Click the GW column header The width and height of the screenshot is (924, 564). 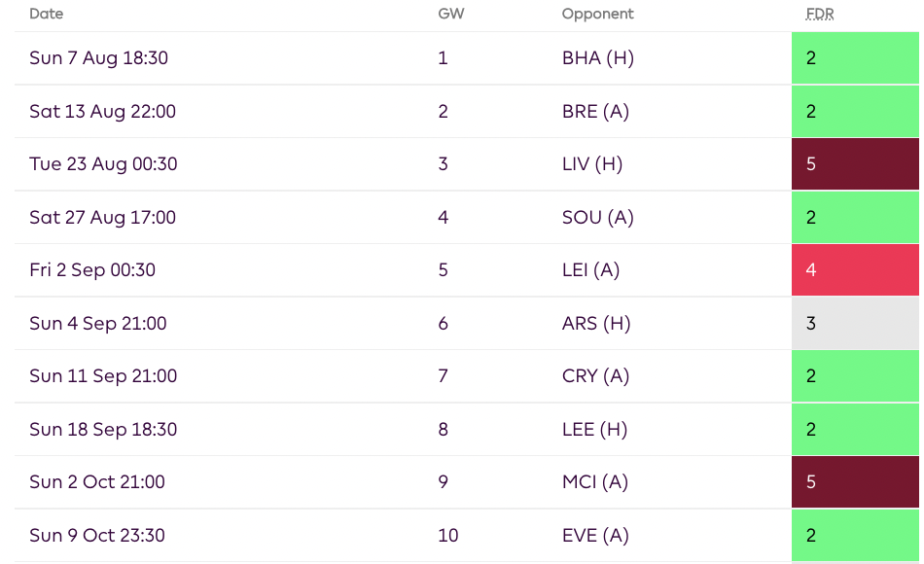click(450, 14)
